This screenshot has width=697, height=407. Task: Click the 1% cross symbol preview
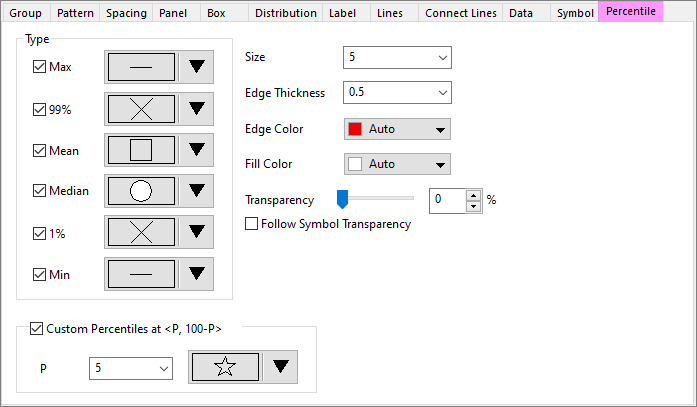(141, 232)
